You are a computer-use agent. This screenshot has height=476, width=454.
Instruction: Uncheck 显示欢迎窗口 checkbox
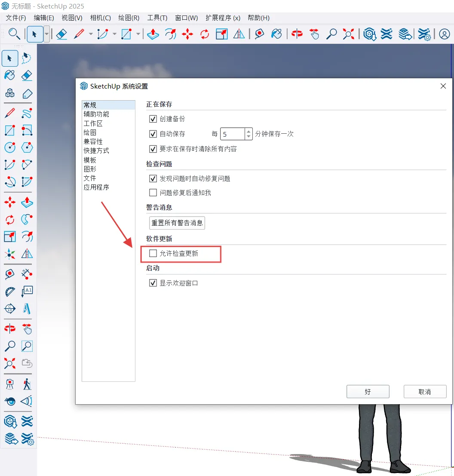click(x=153, y=283)
